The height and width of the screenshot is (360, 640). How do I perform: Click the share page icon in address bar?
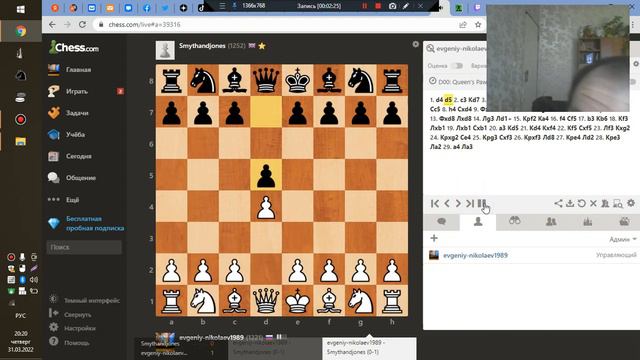(x=463, y=25)
